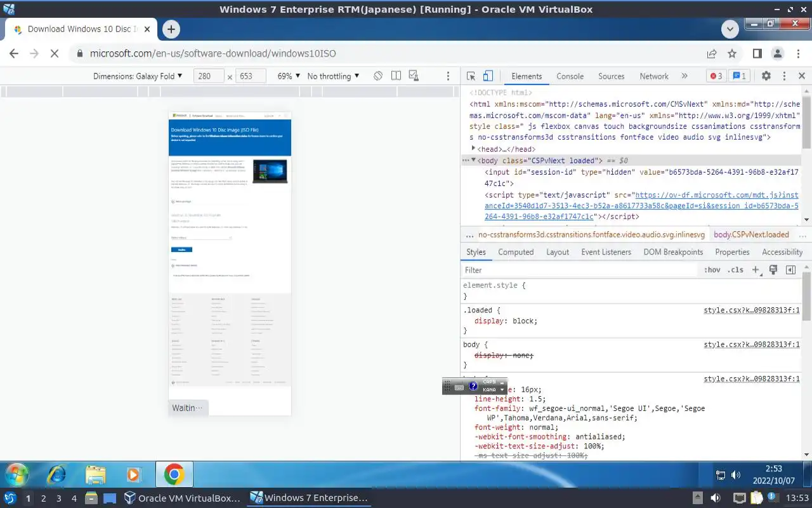812x508 pixels.
Task: Click the blue issues counter badge
Action: click(x=740, y=76)
